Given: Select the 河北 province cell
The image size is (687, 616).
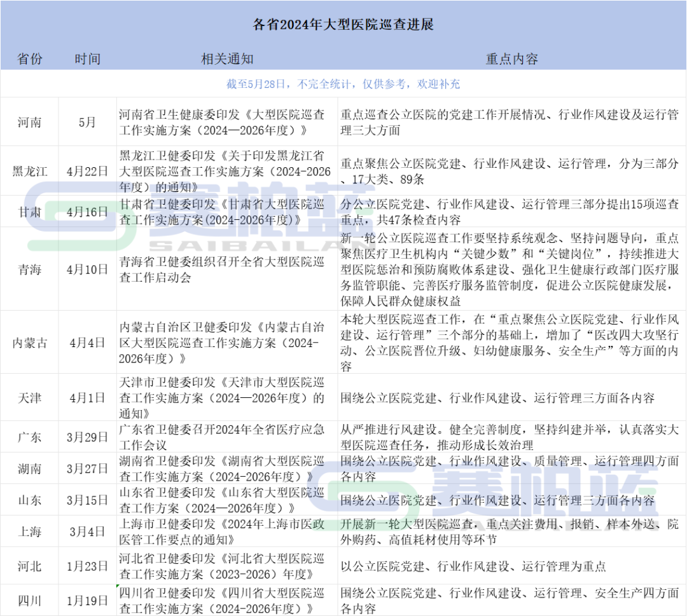Looking at the screenshot, I should point(30,566).
